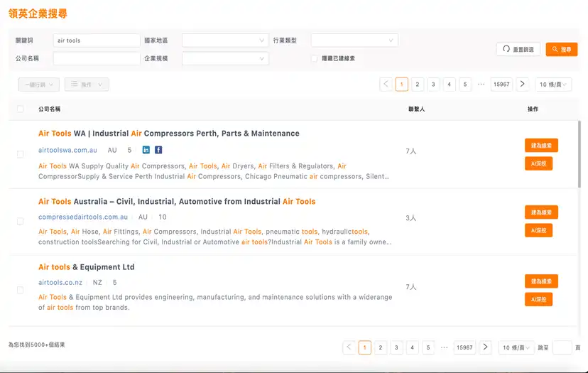
Task: Click the ellipsis in top pagination
Action: pyautogui.click(x=481, y=84)
